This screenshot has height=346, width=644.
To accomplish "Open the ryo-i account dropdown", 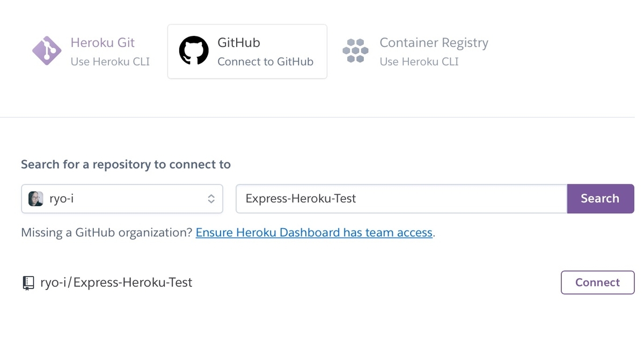I will pyautogui.click(x=122, y=199).
